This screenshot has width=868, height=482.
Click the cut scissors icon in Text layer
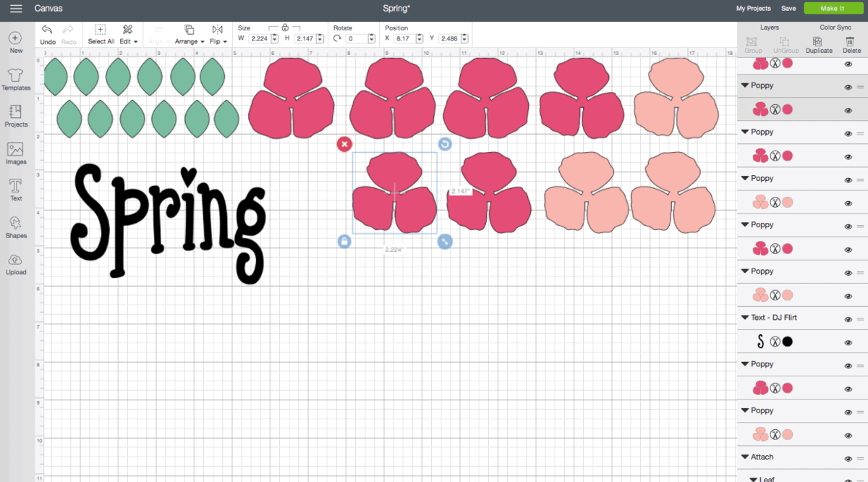point(775,341)
